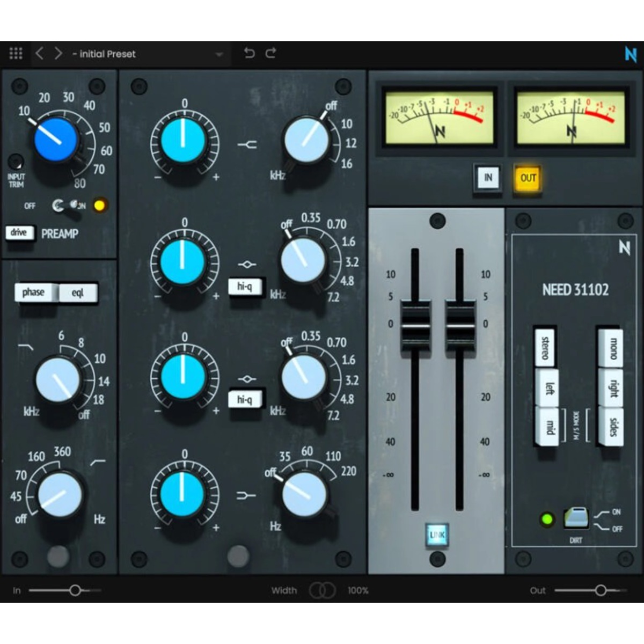Click the low shelf Hz frequency knob

304,495
